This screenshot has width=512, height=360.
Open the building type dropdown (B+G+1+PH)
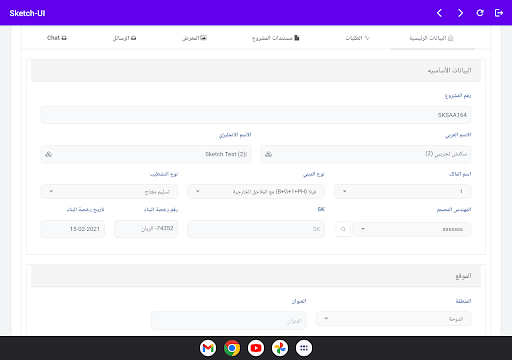click(256, 192)
